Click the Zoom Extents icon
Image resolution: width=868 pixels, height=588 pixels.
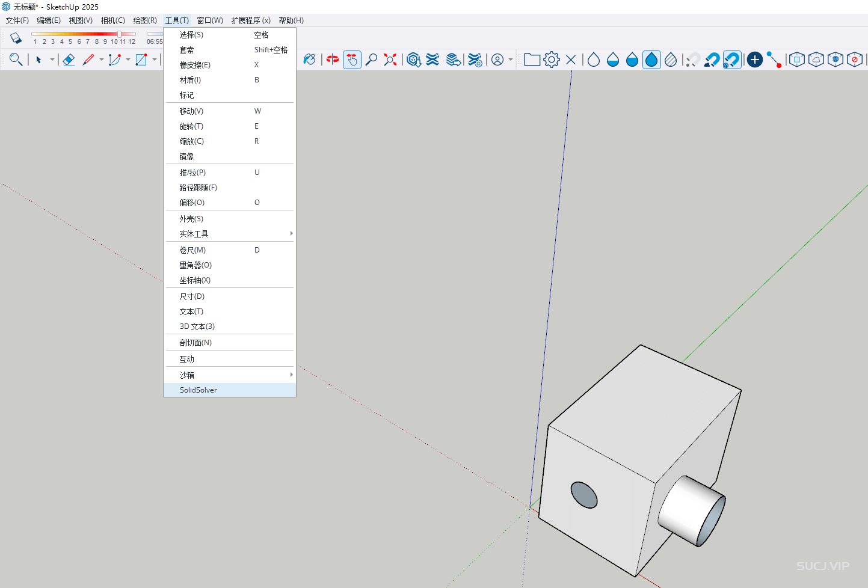(390, 60)
